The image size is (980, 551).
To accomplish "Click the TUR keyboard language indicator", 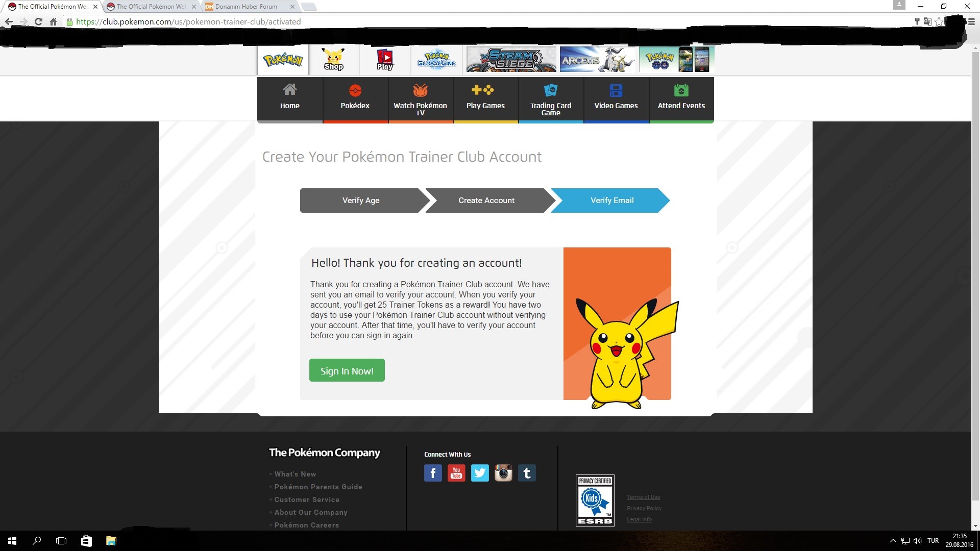I will 933,541.
